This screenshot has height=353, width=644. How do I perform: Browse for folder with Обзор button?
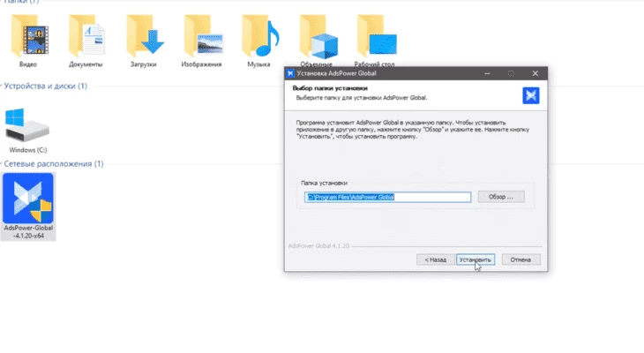[x=501, y=197]
